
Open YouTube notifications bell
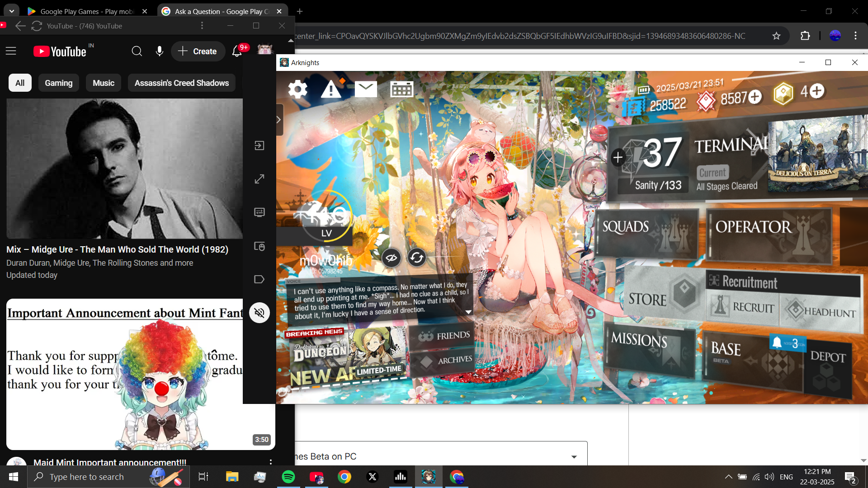(x=237, y=52)
